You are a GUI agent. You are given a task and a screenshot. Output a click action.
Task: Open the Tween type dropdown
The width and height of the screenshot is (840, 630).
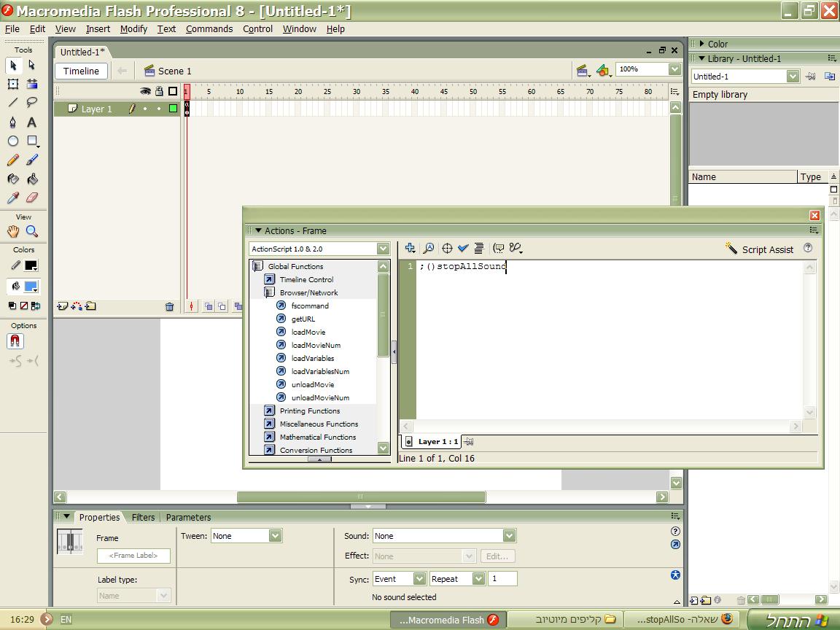click(275, 536)
